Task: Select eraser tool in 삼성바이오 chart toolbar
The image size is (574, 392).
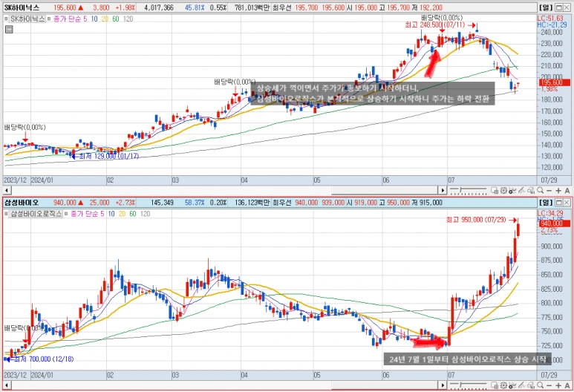Action: 531,385
